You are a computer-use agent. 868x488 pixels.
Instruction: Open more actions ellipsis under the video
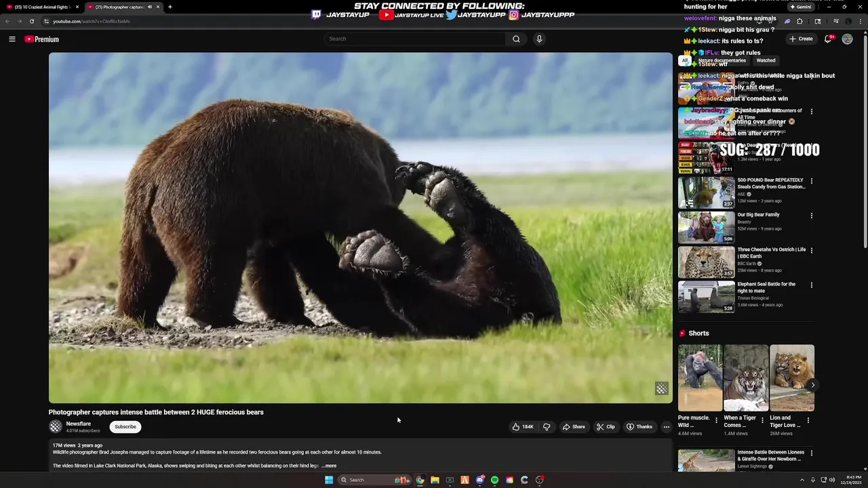(666, 427)
